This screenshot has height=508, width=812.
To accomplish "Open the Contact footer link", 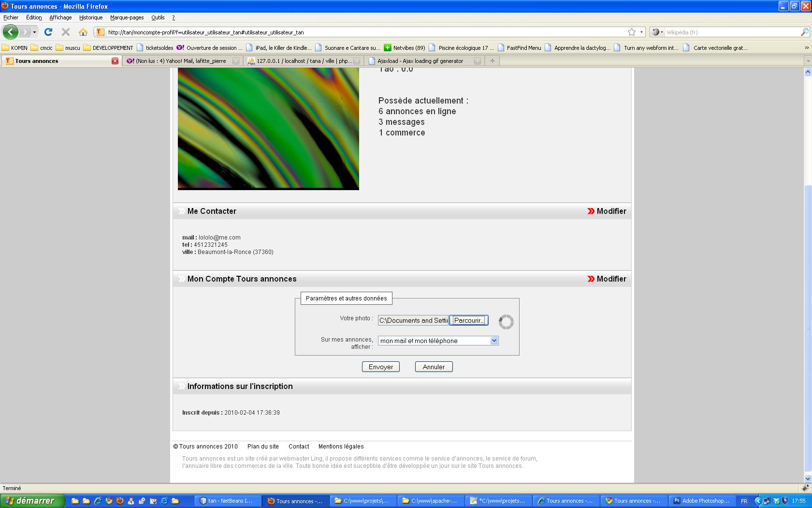I will click(299, 447).
